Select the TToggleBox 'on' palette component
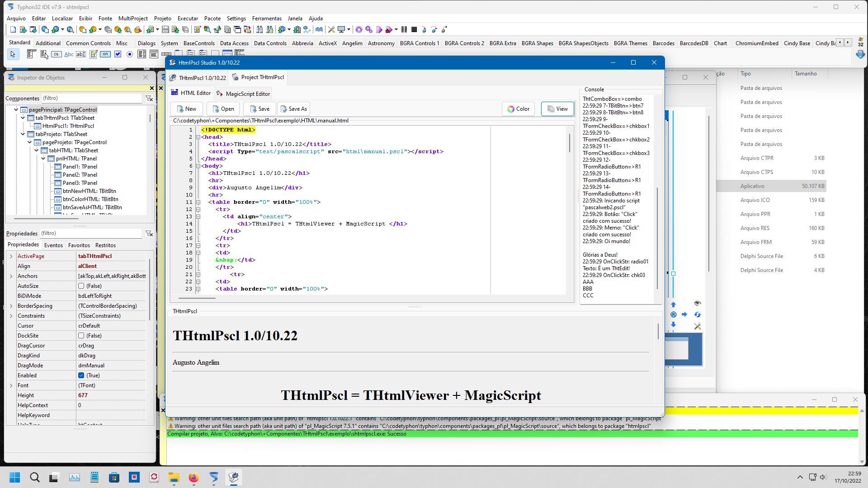This screenshot has height=488, width=868. click(105, 54)
